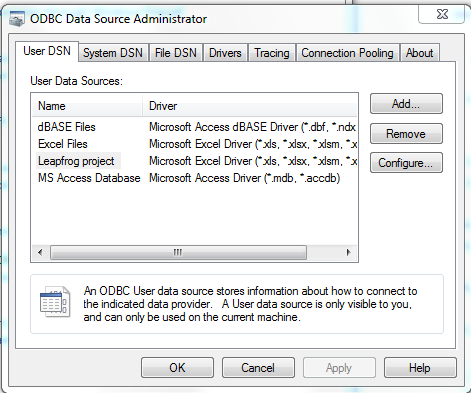Click the horizontal scrollbar thumb
Screen dimensions: 471x393
[x=178, y=252]
